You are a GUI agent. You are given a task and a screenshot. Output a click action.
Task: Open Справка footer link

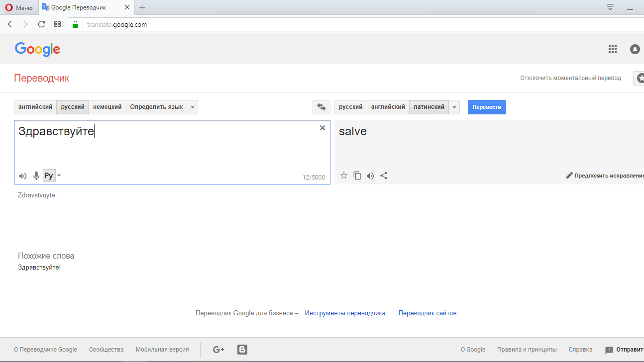click(580, 350)
